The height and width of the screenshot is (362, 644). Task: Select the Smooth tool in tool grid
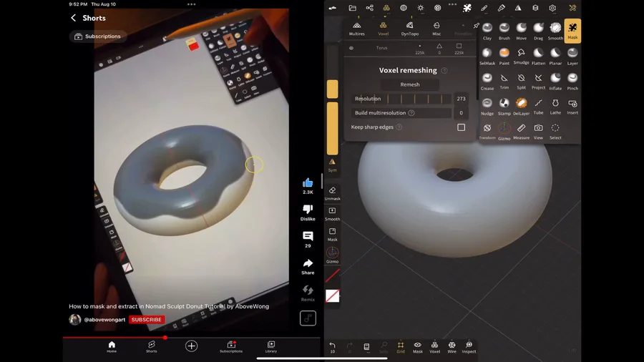[555, 31]
